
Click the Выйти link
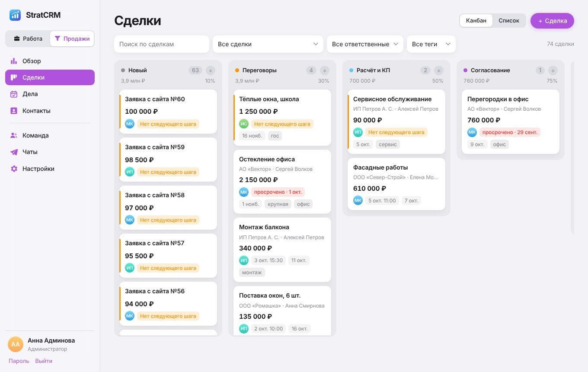coord(44,361)
